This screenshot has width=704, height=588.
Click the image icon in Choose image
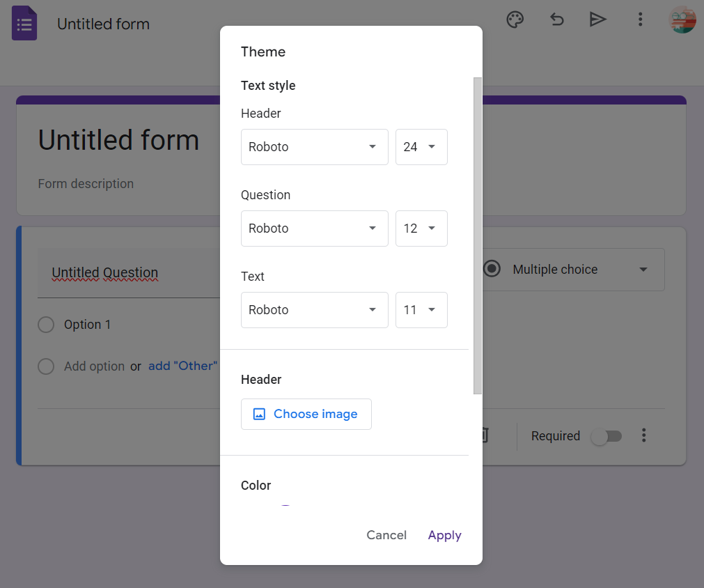pos(259,414)
